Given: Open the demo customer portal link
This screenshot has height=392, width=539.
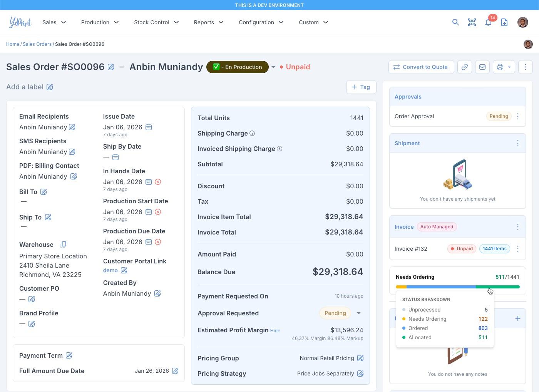Looking at the screenshot, I should (x=110, y=270).
